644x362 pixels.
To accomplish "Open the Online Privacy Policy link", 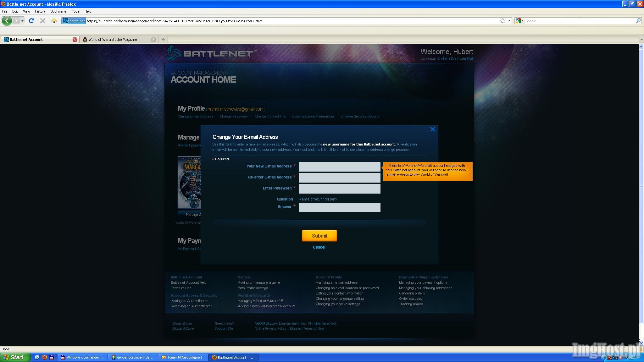I will coord(270,328).
